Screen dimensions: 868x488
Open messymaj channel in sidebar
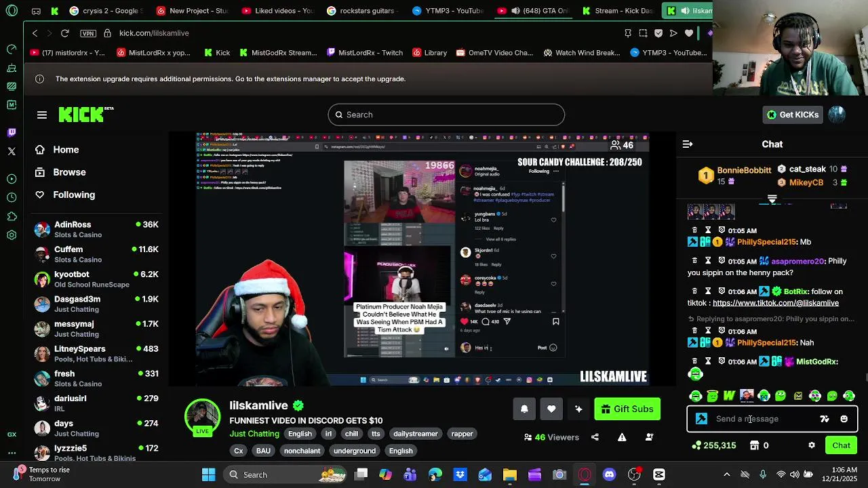click(96, 329)
